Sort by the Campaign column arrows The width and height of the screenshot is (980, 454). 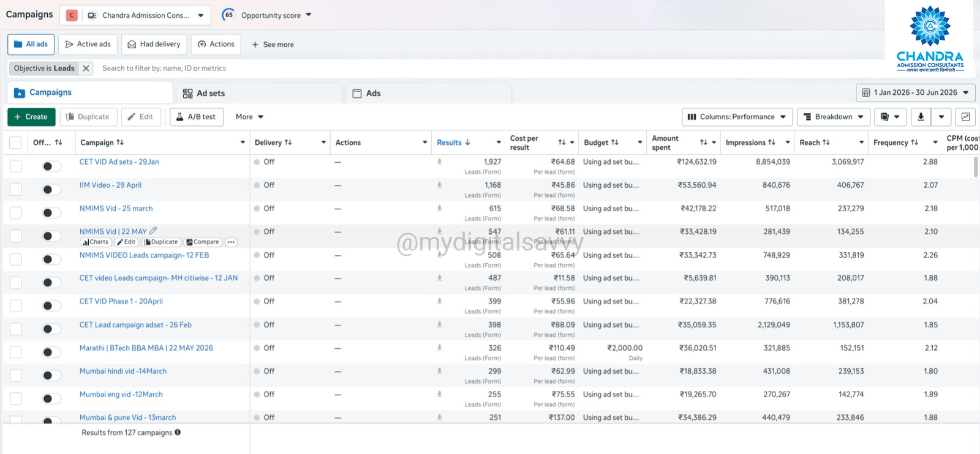[x=120, y=143]
